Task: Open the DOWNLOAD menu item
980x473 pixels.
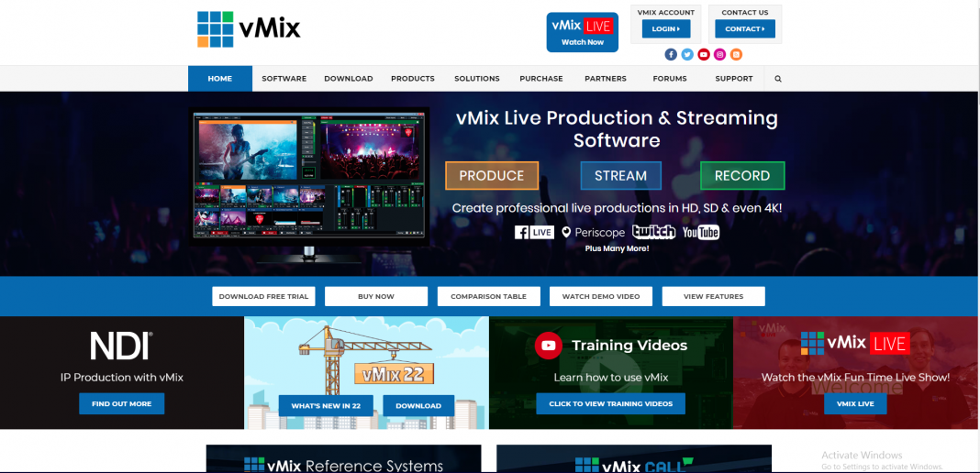Action: coord(348,79)
